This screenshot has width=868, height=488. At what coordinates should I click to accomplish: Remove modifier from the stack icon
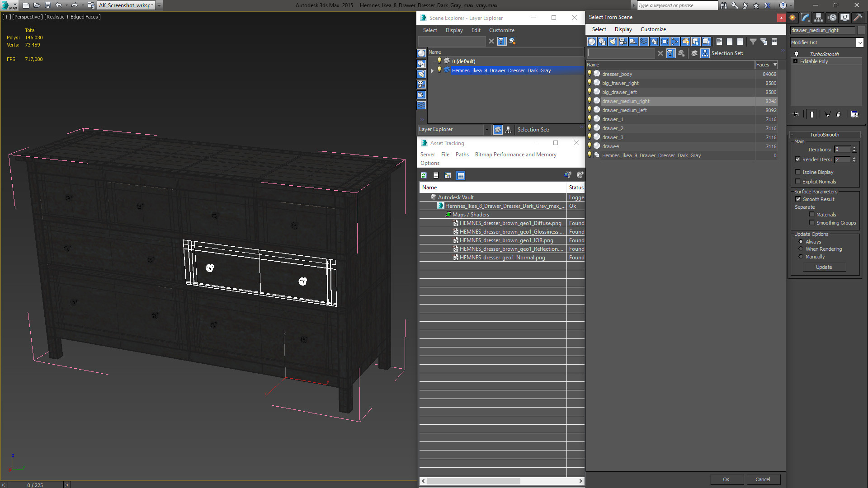pyautogui.click(x=839, y=114)
